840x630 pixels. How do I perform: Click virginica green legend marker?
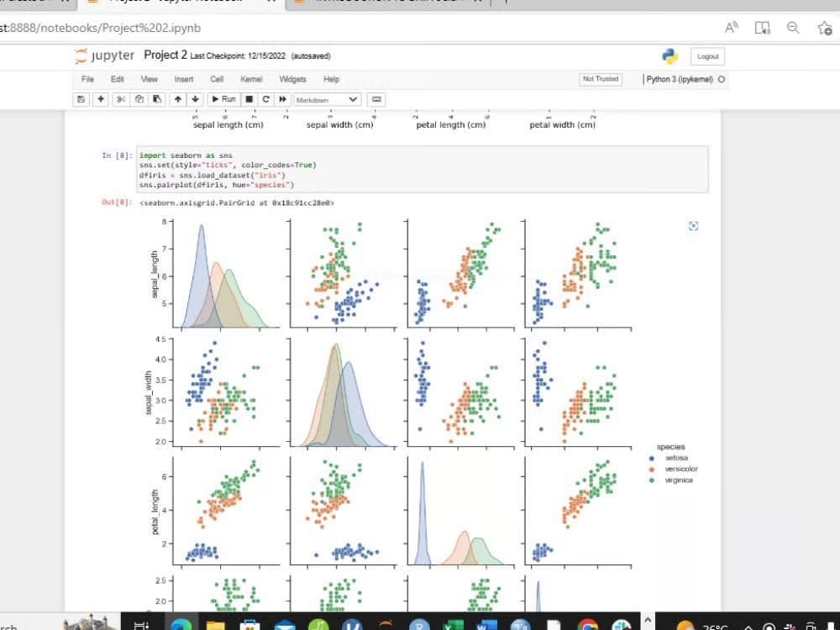652,480
